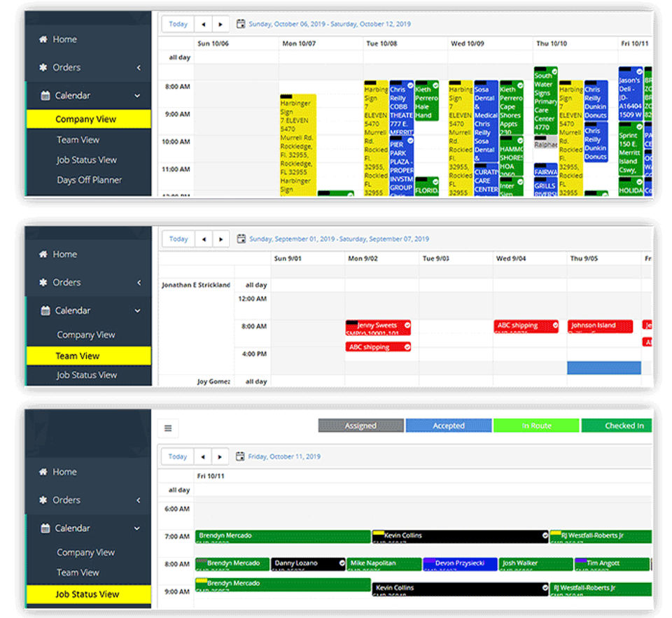
Task: Go to next day in Job Status calendar
Action: (x=220, y=457)
